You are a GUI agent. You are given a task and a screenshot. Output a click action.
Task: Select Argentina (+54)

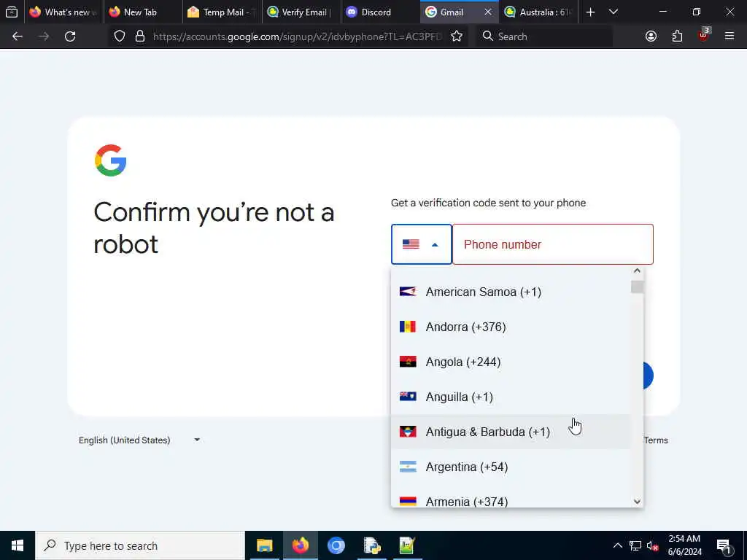(x=510, y=467)
